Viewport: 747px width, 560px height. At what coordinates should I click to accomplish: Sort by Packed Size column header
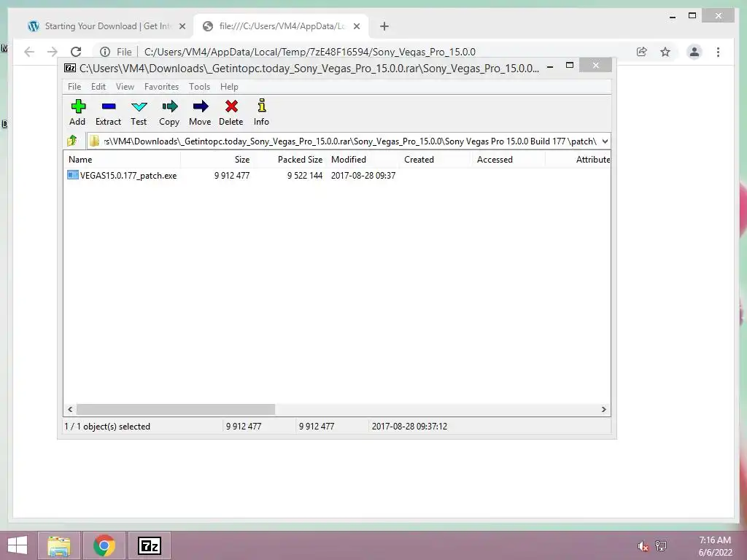coord(290,160)
